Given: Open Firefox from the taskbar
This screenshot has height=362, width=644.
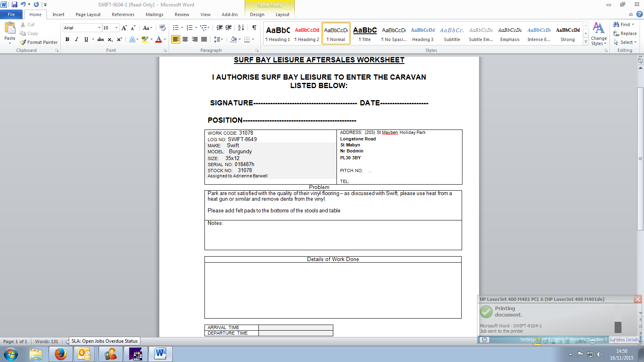Looking at the screenshot, I should click(61, 354).
